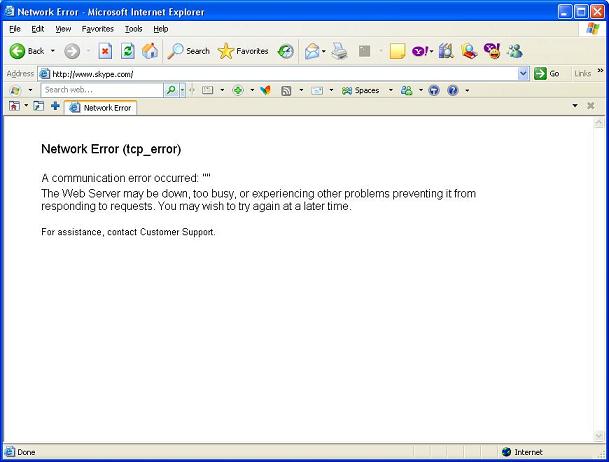Open Help icon dropdown arrow
The height and width of the screenshot is (462, 609).
pos(467,90)
